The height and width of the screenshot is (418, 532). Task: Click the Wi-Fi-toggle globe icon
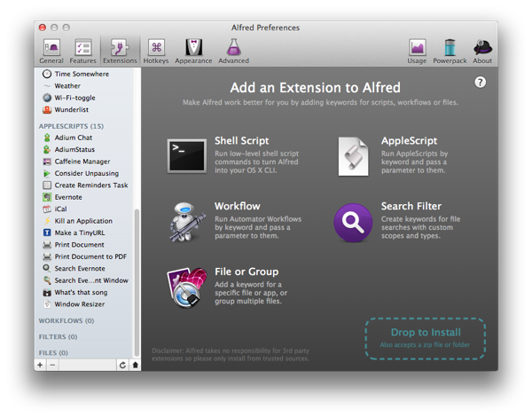click(x=47, y=98)
